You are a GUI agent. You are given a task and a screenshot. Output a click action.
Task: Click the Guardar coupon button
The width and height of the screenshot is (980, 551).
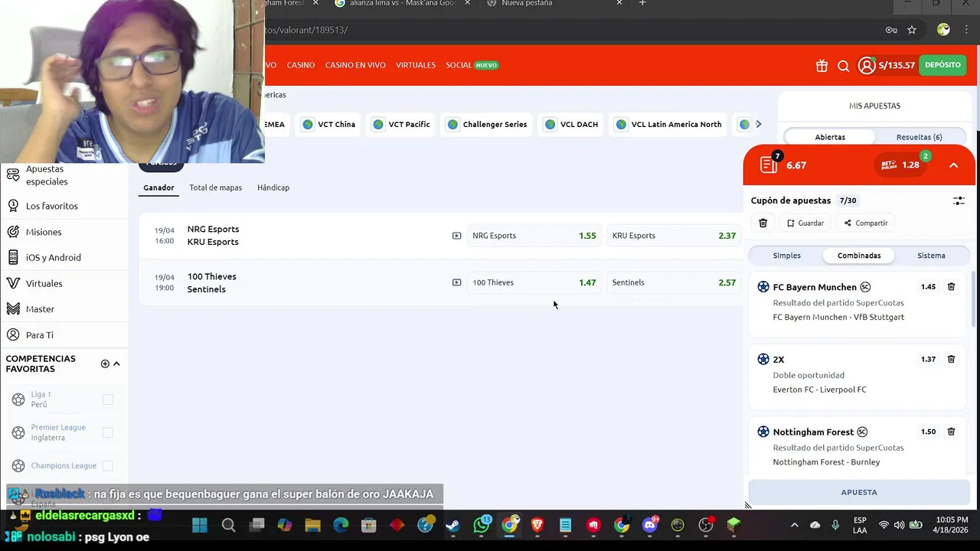click(x=805, y=223)
